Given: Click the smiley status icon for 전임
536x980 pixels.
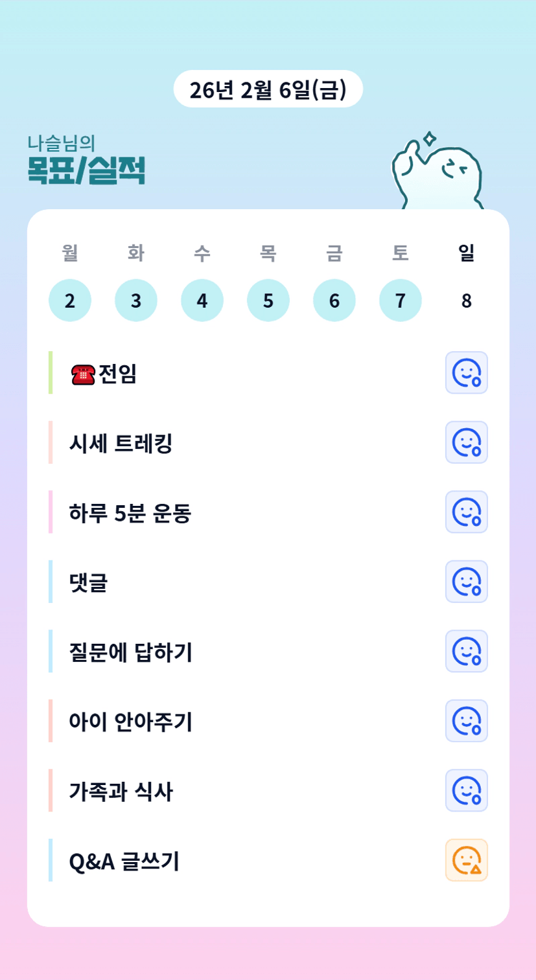Looking at the screenshot, I should (x=466, y=372).
